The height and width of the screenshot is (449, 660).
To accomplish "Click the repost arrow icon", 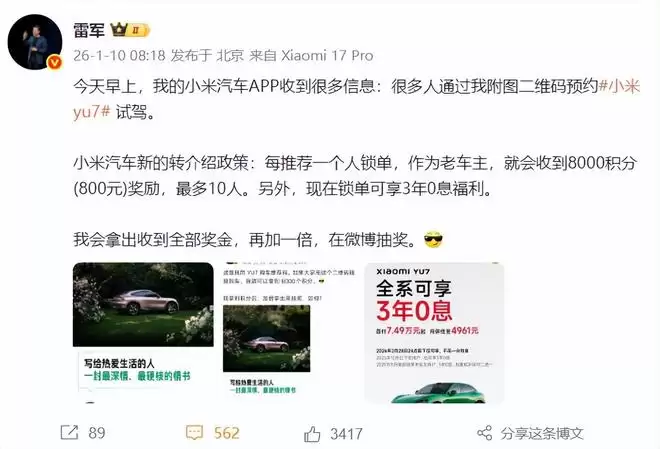I will 69,433.
